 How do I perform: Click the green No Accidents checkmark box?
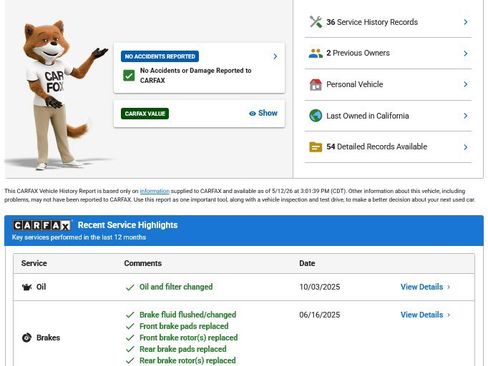129,75
